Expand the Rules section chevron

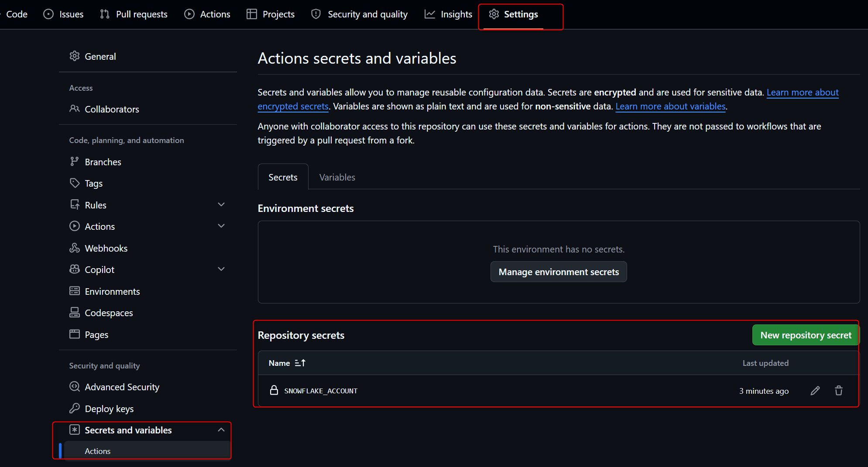coord(221,205)
